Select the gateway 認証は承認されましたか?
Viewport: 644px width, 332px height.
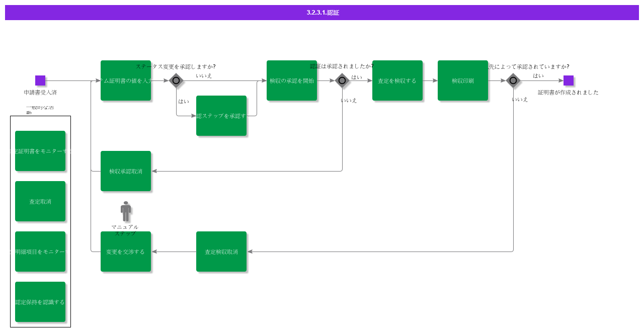[342, 80]
